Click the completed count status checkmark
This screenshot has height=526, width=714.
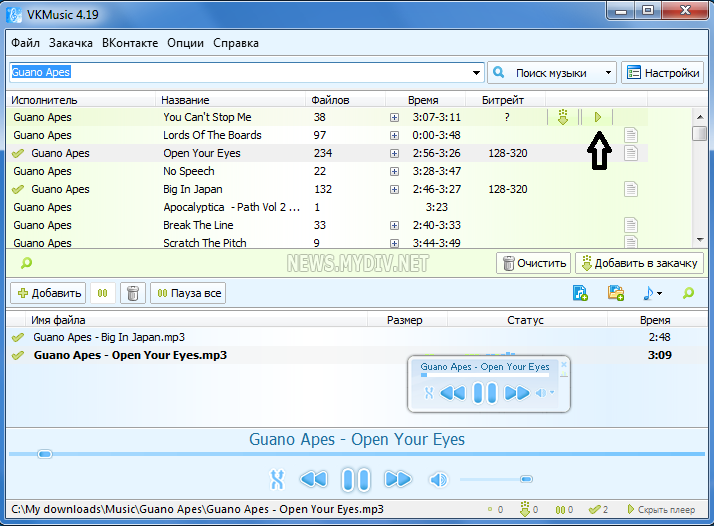click(598, 510)
